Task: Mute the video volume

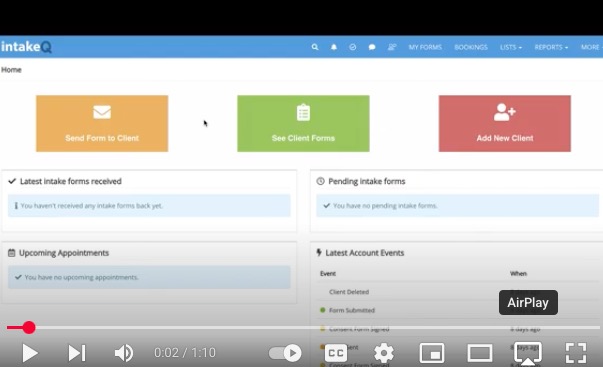Action: point(124,353)
